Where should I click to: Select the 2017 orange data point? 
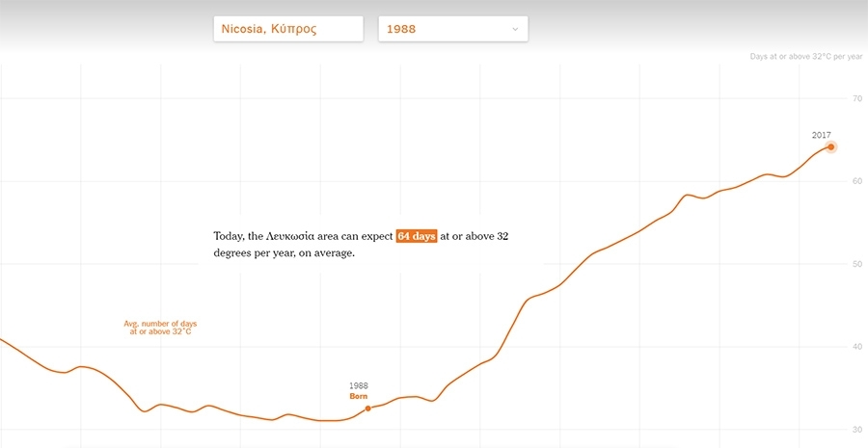click(x=830, y=146)
